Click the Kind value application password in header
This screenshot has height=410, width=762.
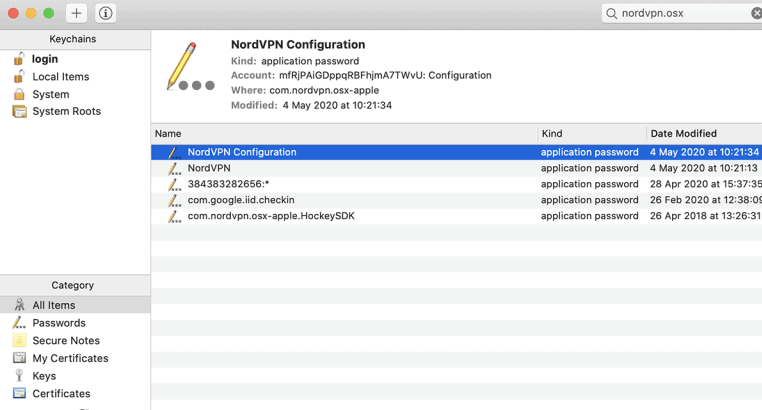310,61
